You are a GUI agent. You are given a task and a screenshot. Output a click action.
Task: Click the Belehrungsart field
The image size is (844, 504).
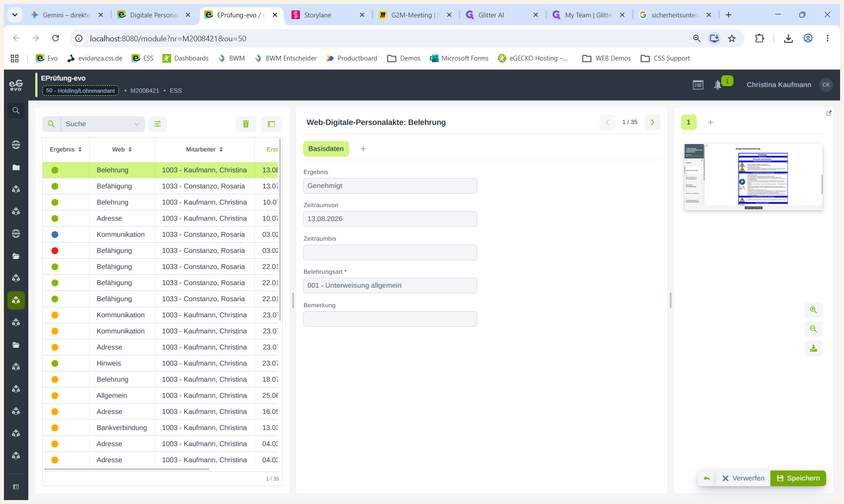pos(390,286)
